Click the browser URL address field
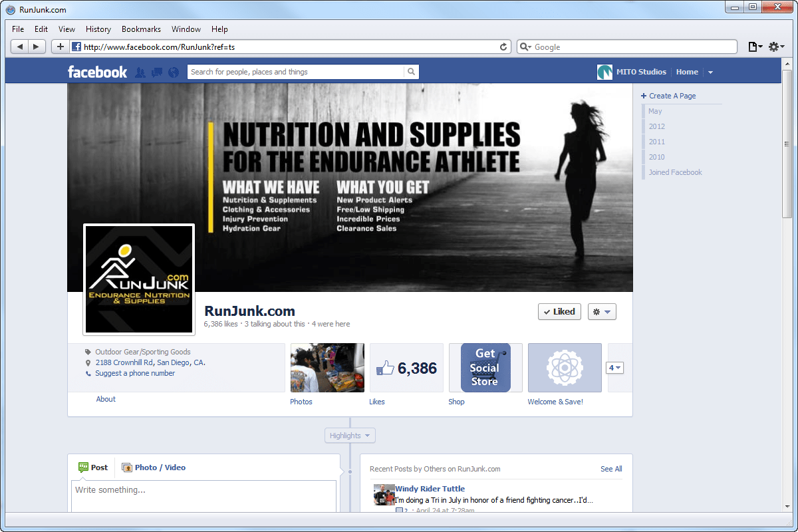The image size is (798, 532). (291, 47)
